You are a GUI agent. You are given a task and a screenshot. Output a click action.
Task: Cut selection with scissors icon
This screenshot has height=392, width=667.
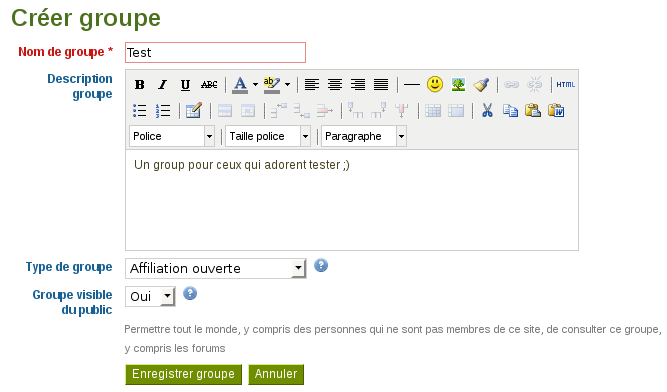(x=487, y=111)
